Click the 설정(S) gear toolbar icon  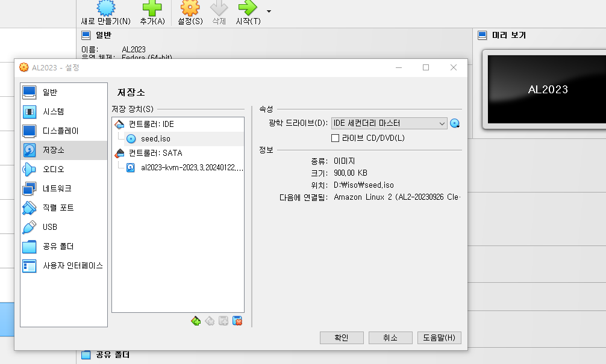tap(190, 8)
